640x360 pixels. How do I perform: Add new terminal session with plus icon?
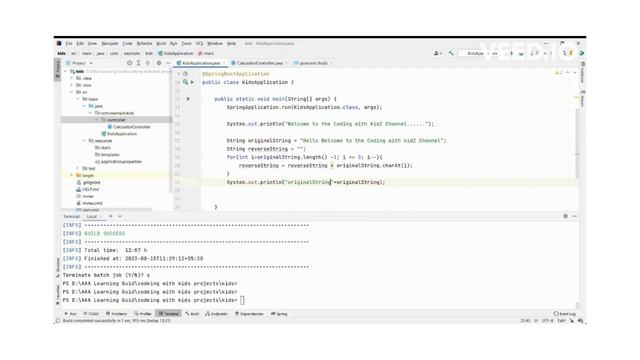click(111, 216)
